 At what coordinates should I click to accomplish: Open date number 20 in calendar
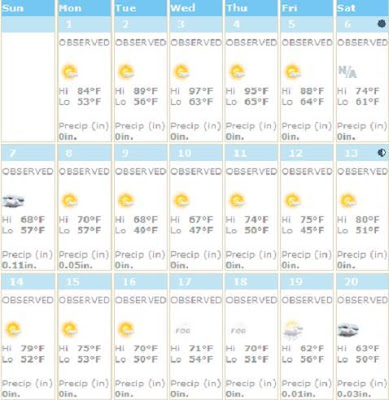351,282
